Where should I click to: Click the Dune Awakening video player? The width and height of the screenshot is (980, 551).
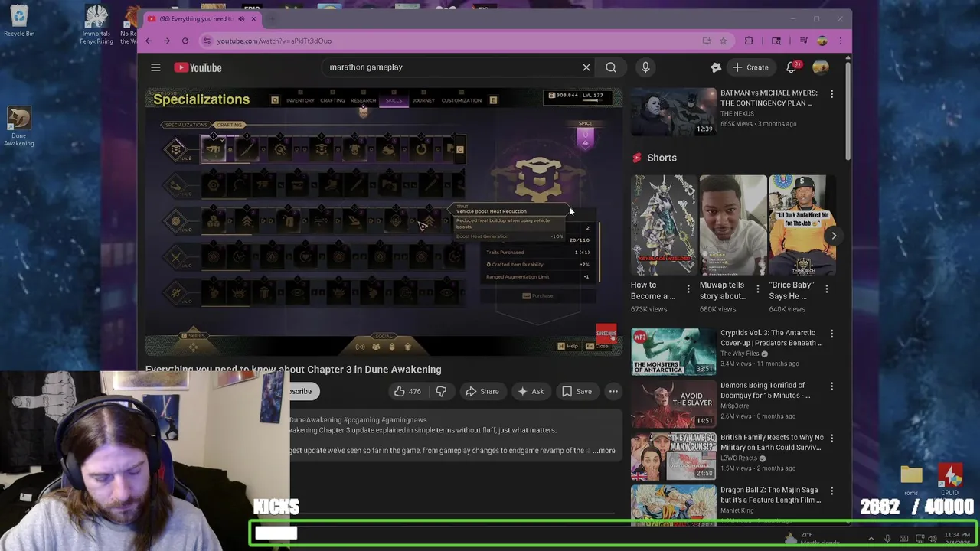tap(384, 222)
